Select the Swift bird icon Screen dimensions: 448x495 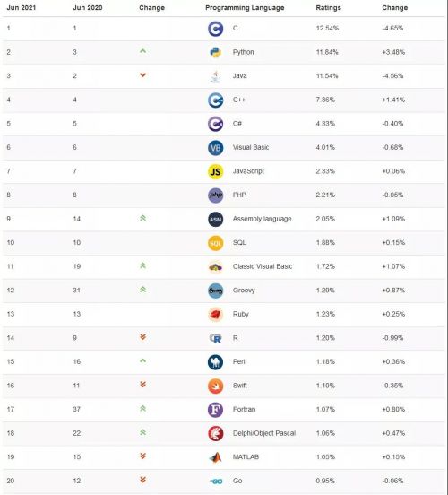(x=215, y=386)
